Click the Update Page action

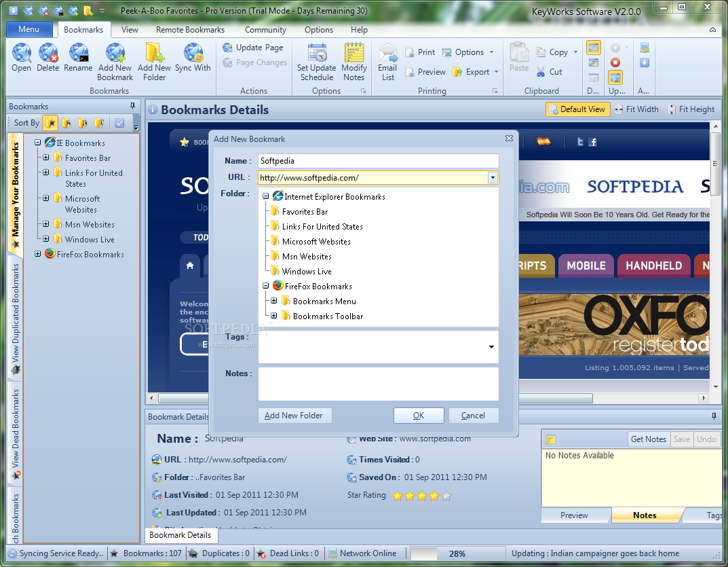253,48
